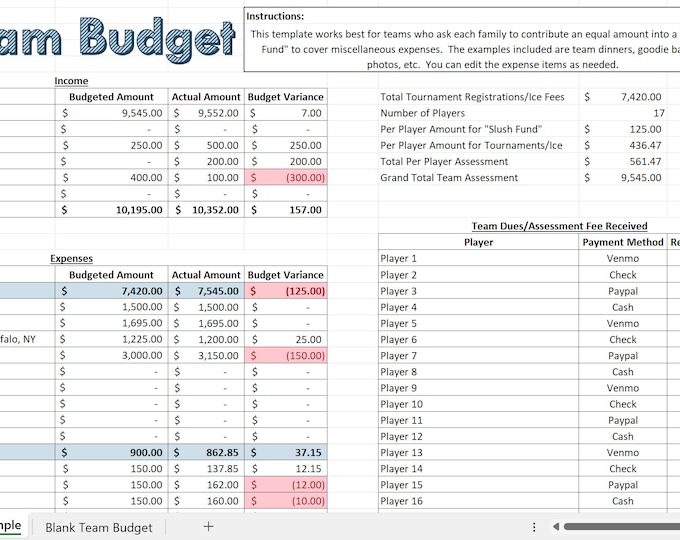This screenshot has width=680, height=540.
Task: Select subtotal budgeted cell 900.00
Action: [111, 452]
